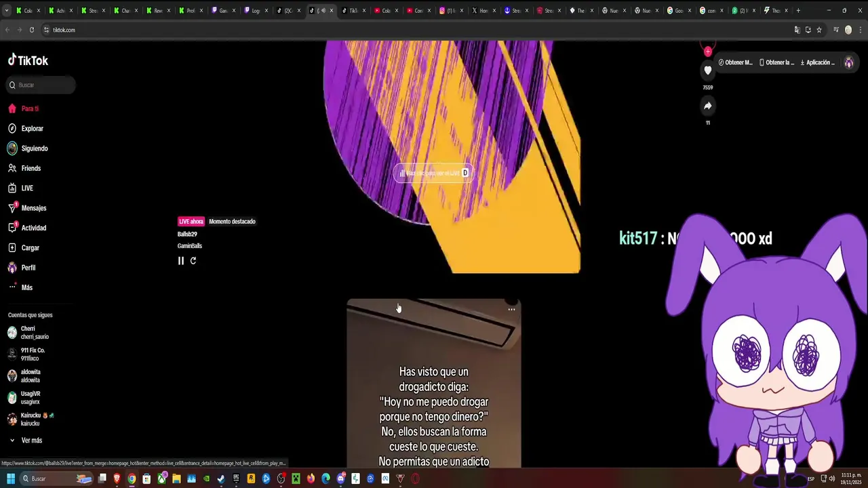Like the video with heart icon
This screenshot has width=868, height=488.
click(708, 70)
